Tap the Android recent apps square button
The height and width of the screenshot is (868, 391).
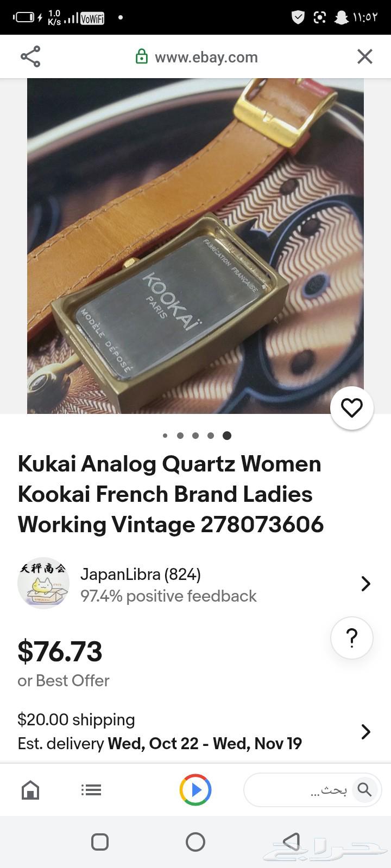[x=100, y=842]
